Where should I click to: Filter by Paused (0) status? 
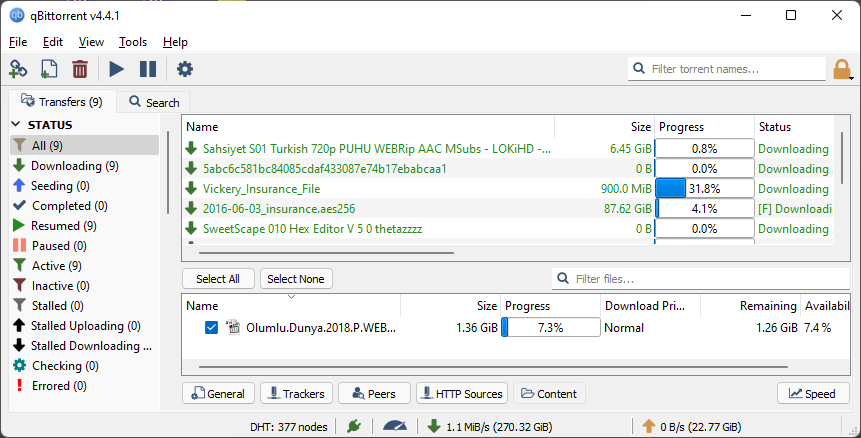coord(85,246)
